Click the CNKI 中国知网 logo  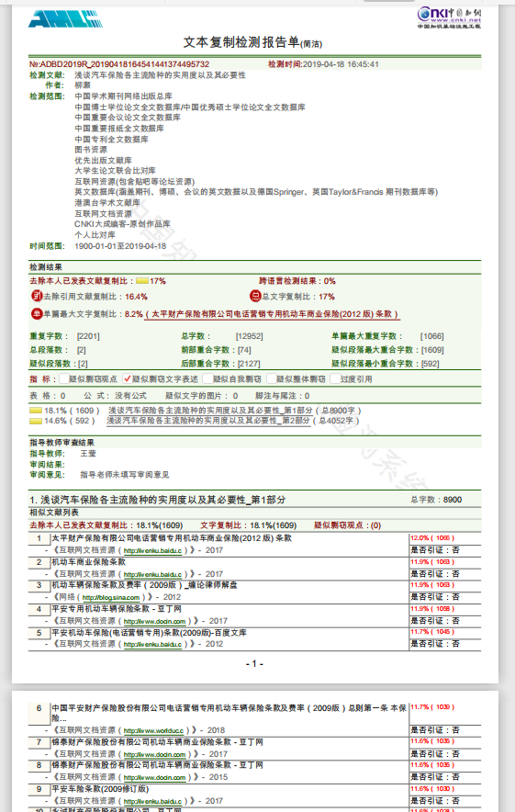[x=449, y=17]
